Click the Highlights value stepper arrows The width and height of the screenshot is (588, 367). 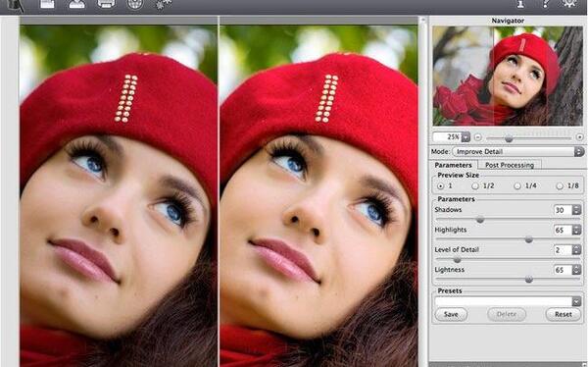click(576, 230)
